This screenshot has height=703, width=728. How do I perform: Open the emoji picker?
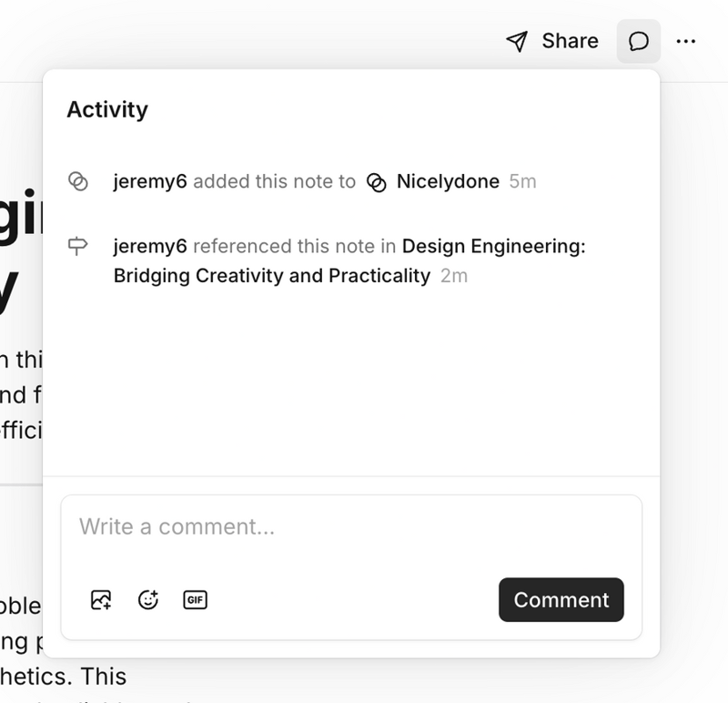[147, 600]
